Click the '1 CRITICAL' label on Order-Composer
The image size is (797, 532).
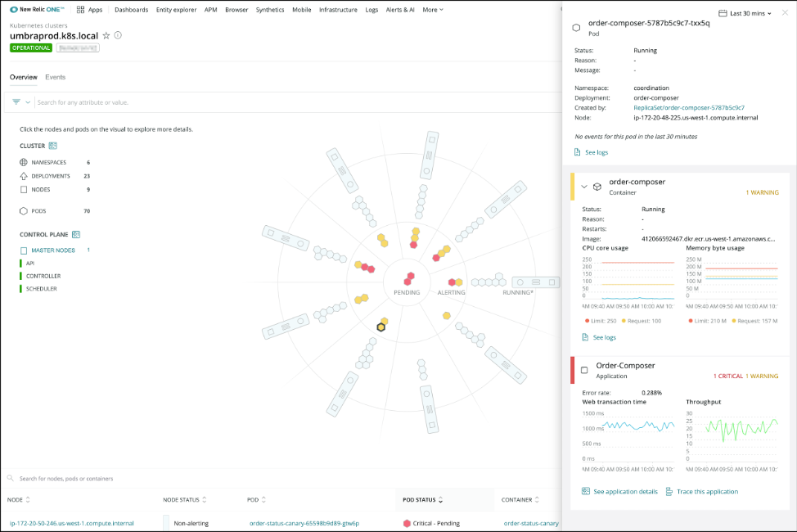coord(728,376)
